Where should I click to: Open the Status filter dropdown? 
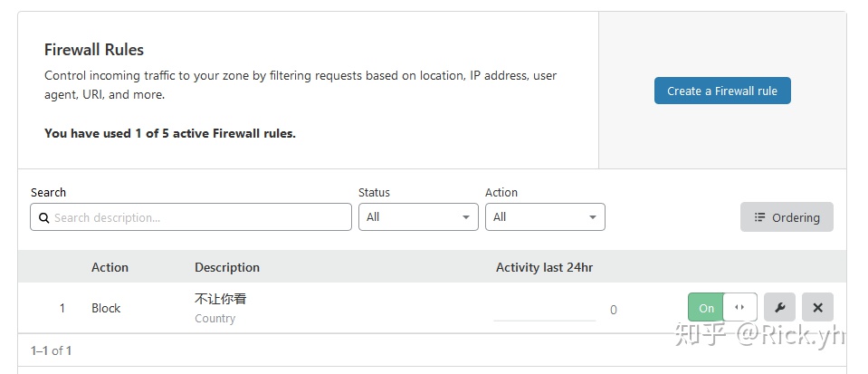click(418, 217)
